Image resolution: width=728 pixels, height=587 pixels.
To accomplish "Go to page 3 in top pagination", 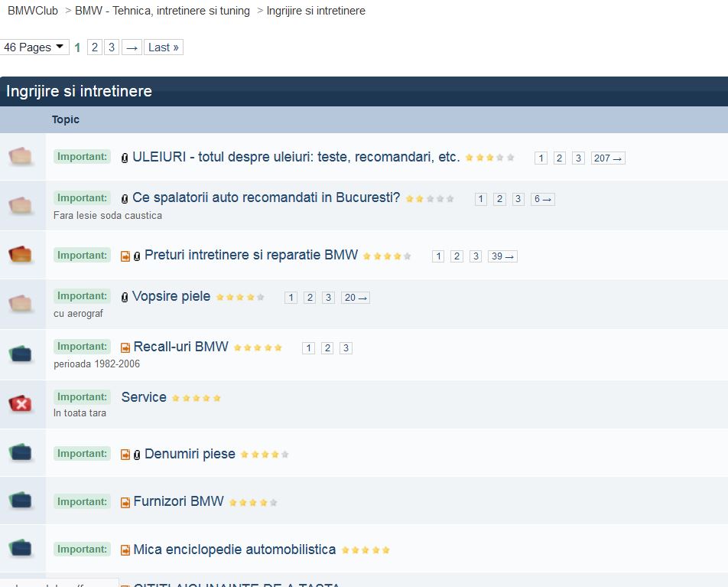I will click(112, 47).
